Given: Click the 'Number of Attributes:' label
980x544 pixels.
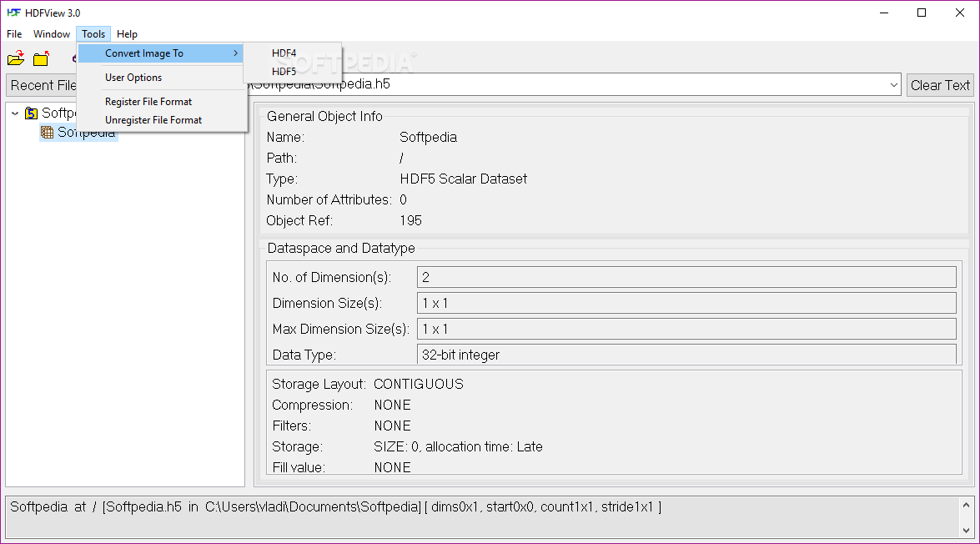Looking at the screenshot, I should point(329,199).
